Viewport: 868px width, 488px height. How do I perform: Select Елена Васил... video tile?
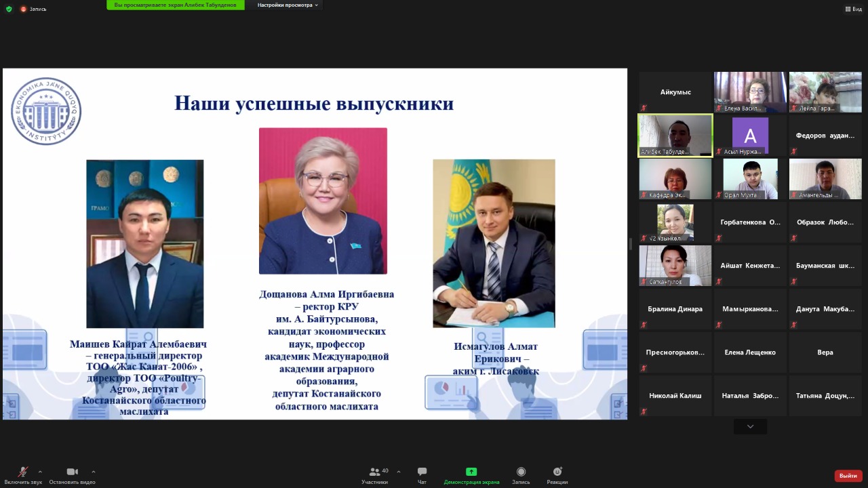click(750, 92)
